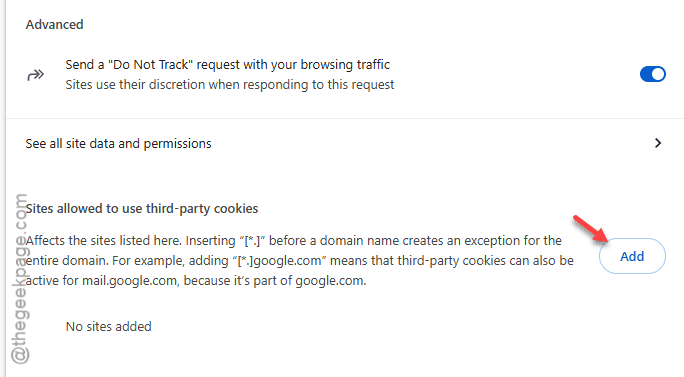Select the Advanced section heading
Viewport: 684px width, 377px height.
pyautogui.click(x=55, y=24)
